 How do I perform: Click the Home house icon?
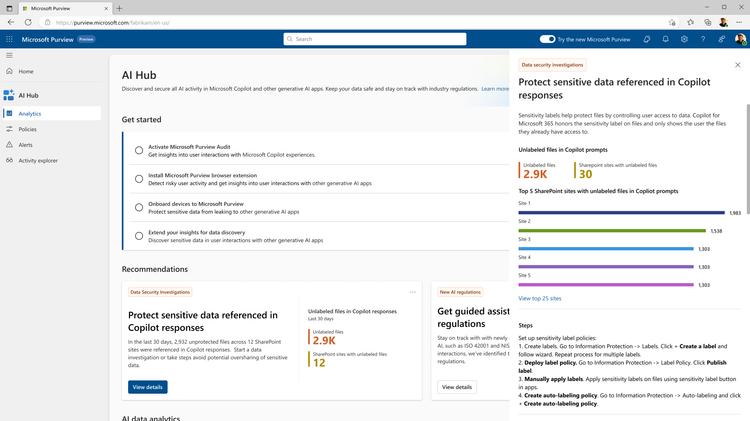point(9,71)
